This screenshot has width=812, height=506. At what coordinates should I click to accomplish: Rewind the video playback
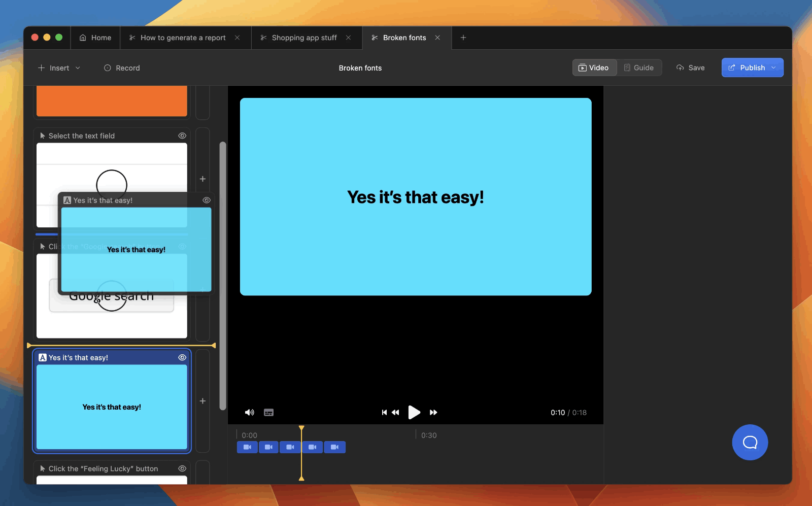coord(395,413)
